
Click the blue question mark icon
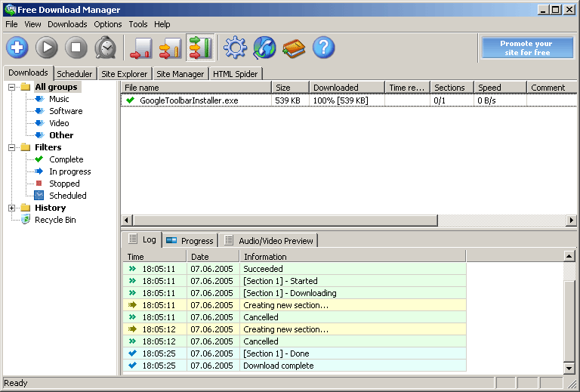[323, 48]
